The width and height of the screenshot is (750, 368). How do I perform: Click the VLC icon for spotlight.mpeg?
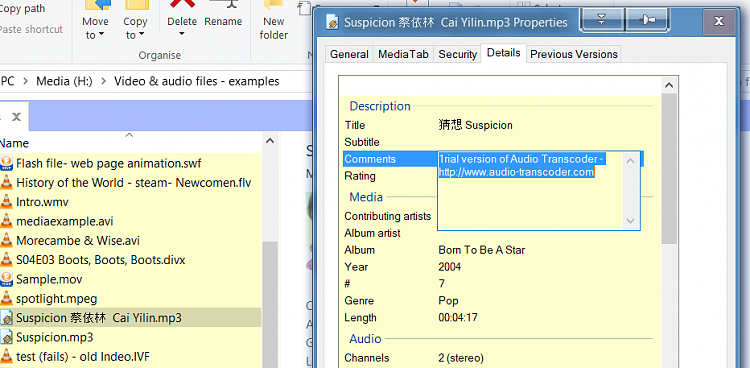click(6, 298)
